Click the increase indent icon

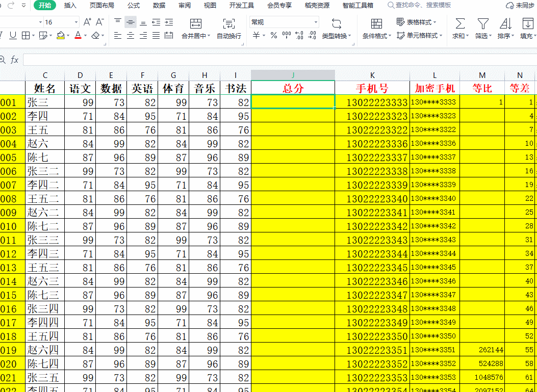[x=169, y=22]
